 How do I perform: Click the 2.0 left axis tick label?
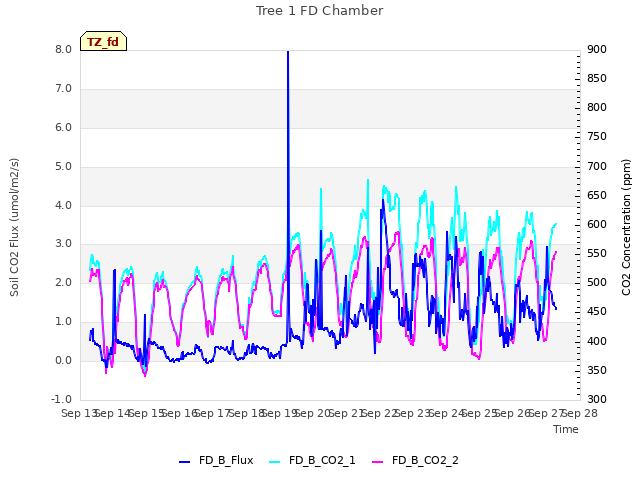(63, 282)
